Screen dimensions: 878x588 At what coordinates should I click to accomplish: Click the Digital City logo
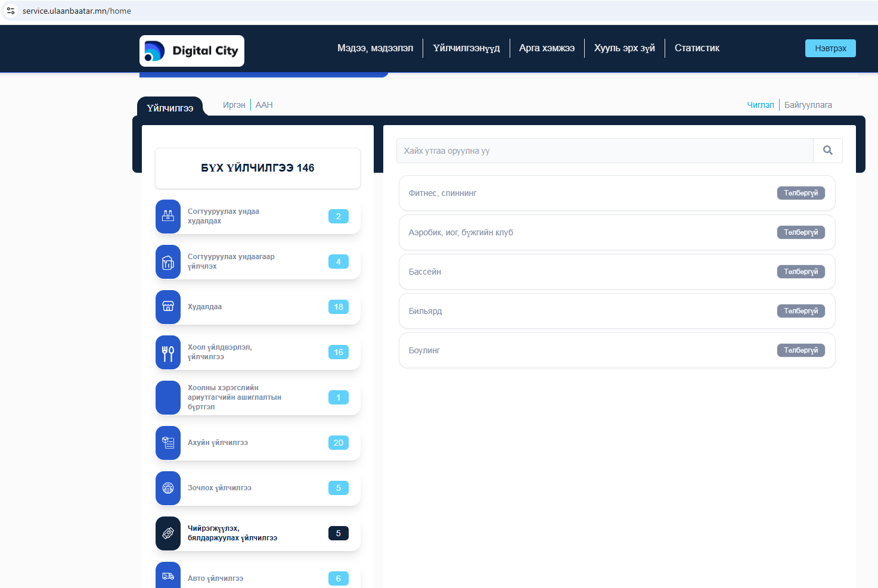[x=191, y=51]
